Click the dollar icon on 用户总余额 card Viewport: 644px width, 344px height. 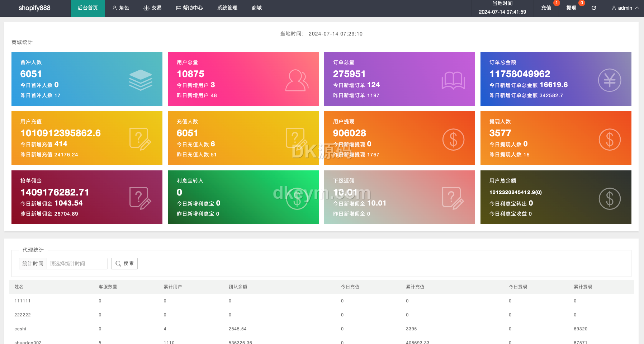610,199
